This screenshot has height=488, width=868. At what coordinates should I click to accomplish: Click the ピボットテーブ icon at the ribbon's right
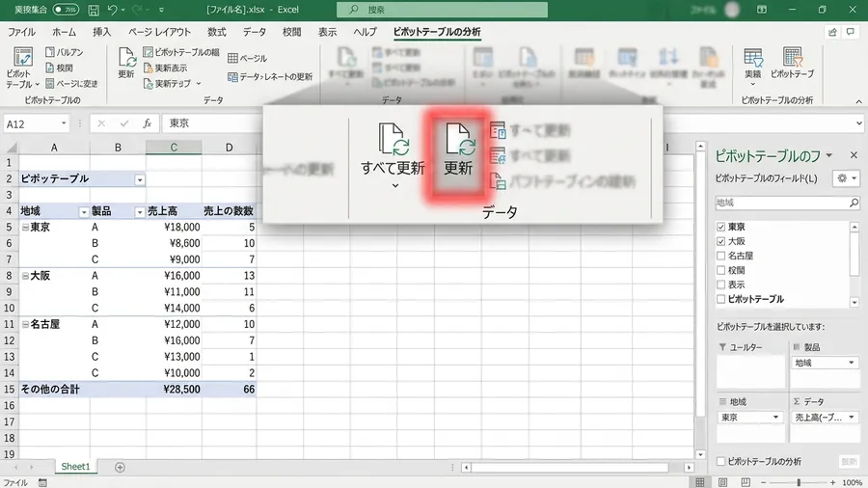coord(792,63)
